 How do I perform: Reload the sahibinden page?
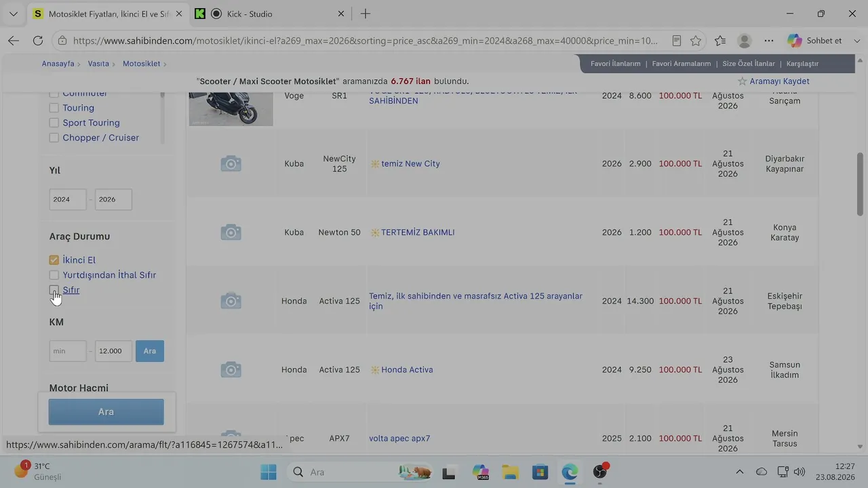point(38,41)
